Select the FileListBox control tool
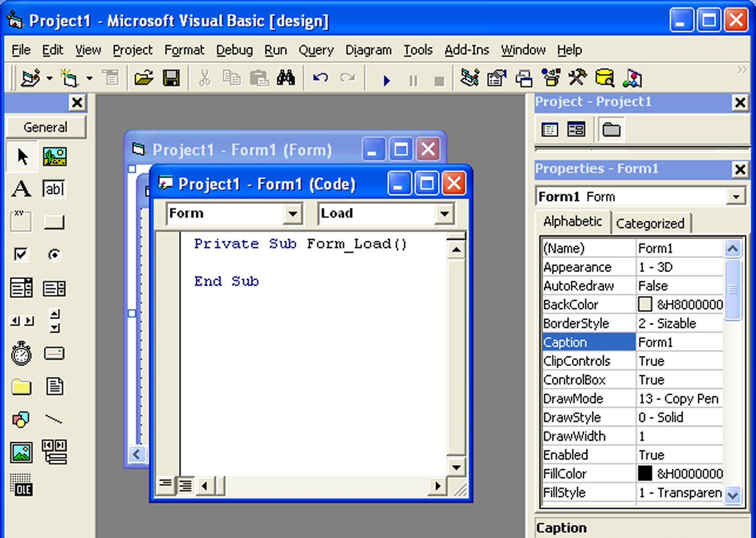 coord(55,387)
